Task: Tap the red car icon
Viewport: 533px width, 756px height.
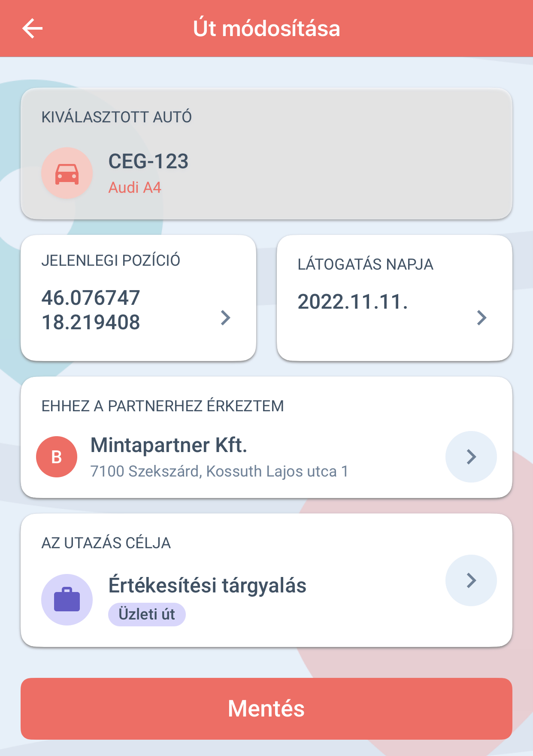Action: point(67,173)
